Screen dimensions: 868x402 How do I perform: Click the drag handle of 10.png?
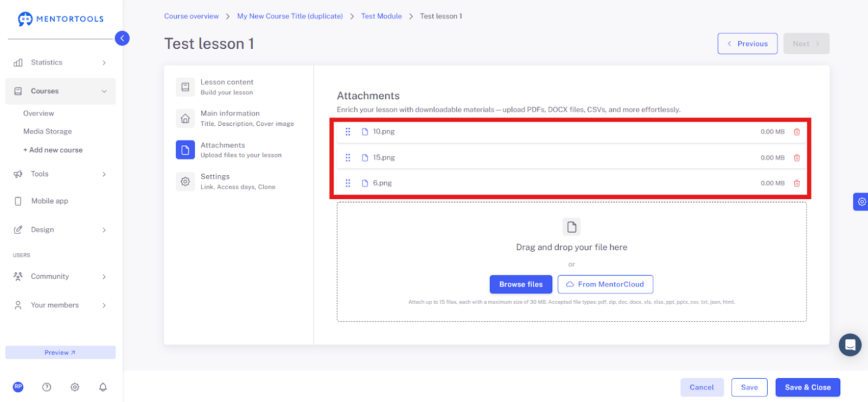point(348,132)
